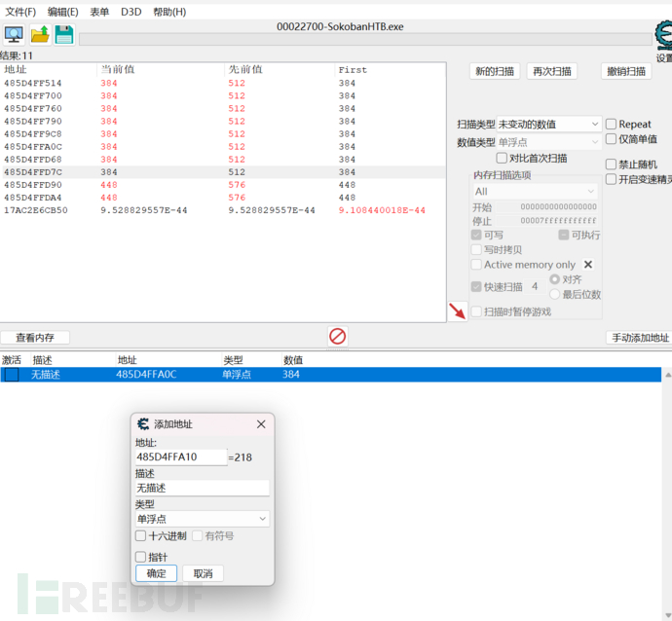Click the 查看内存 button

pyautogui.click(x=35, y=338)
